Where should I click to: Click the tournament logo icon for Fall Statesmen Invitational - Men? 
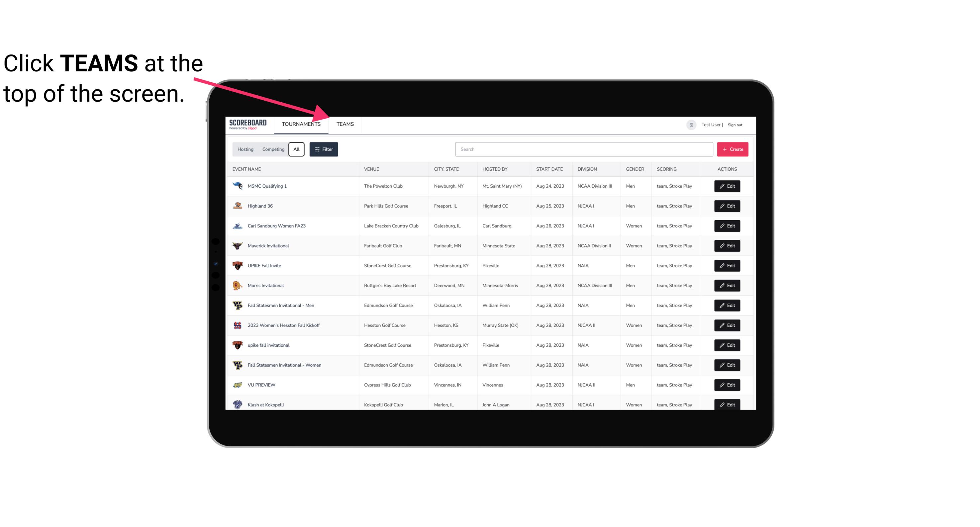[238, 305]
